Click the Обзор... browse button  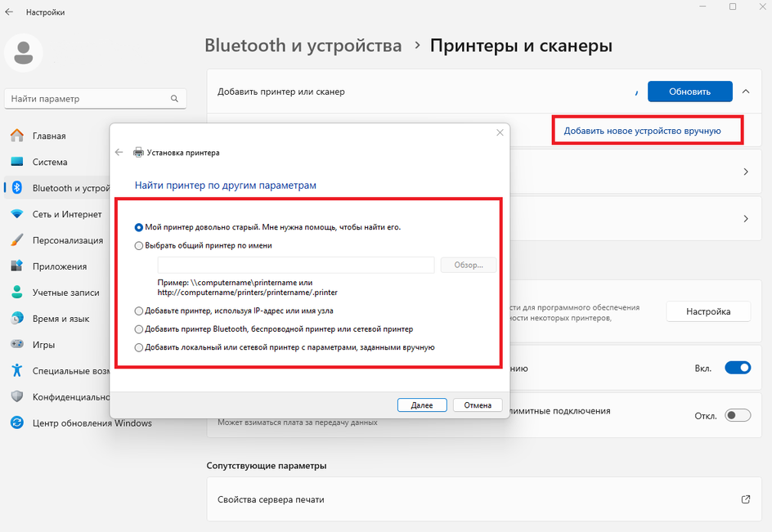point(469,265)
